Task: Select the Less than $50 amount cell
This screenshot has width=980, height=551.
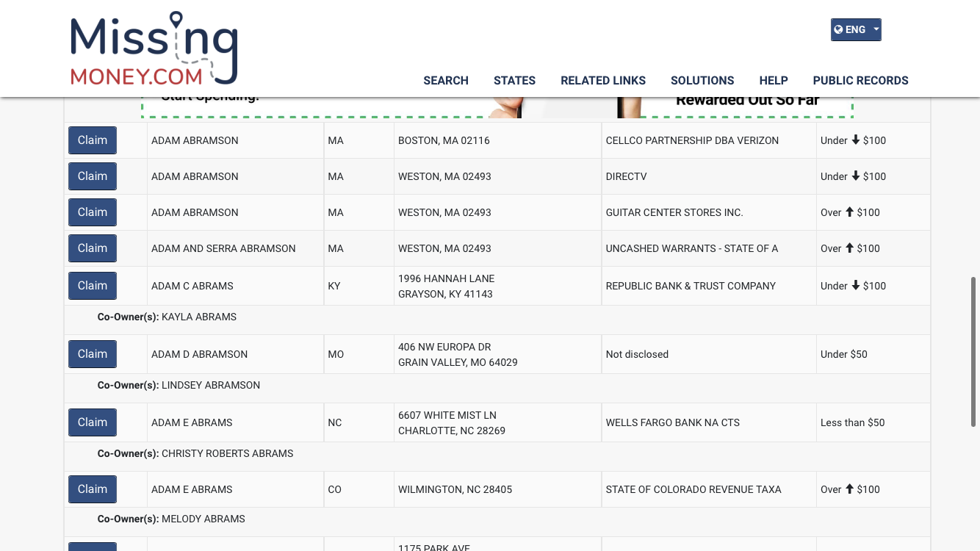Action: [873, 422]
